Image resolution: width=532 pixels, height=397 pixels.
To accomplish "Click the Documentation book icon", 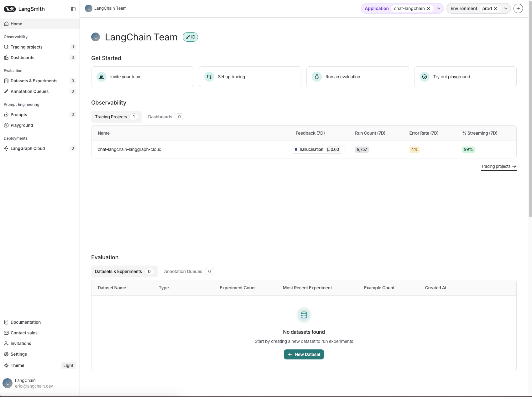I will (6, 322).
